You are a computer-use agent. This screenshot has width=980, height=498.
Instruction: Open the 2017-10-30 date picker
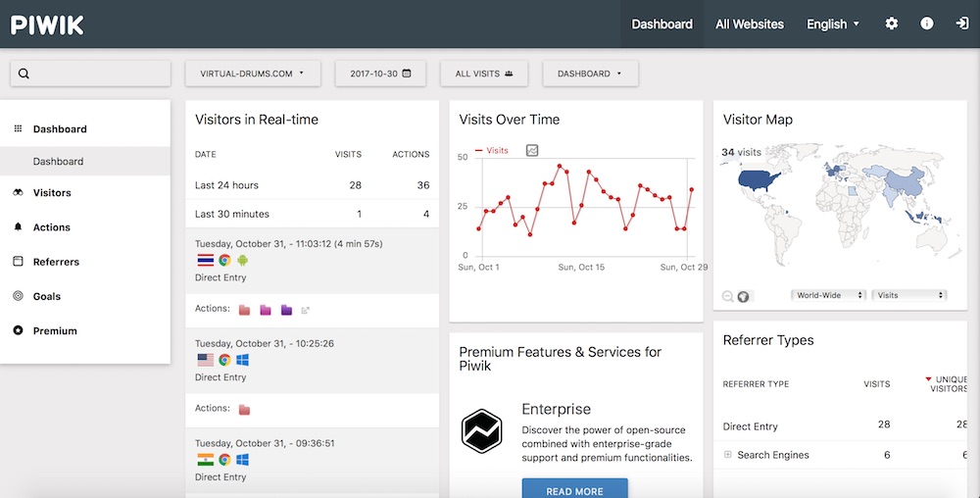coord(380,74)
